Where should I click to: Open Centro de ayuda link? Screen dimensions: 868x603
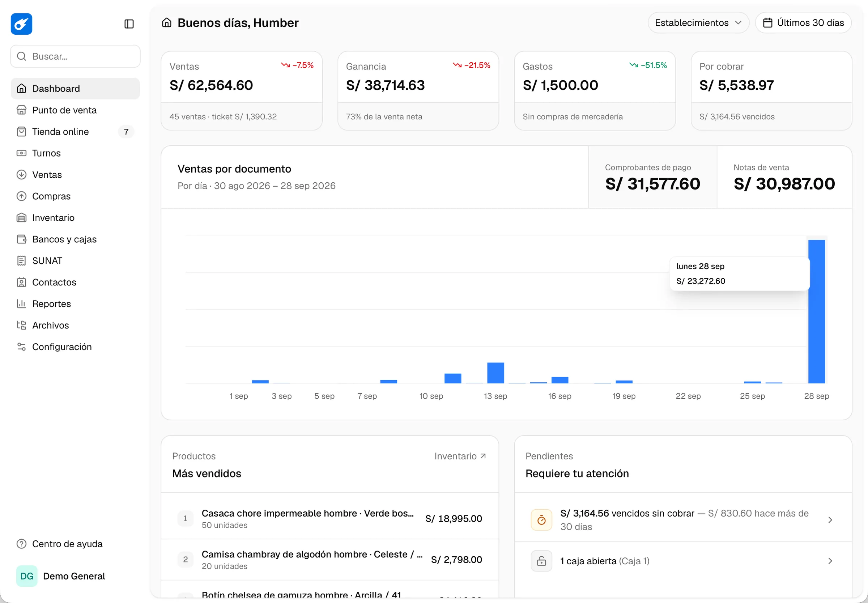75,544
